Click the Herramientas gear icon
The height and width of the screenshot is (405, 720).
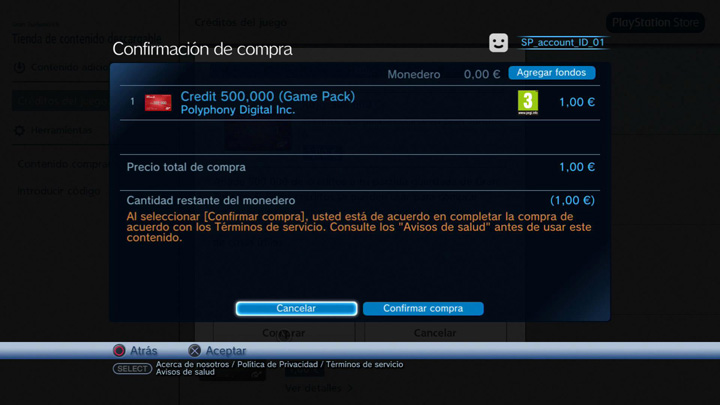click(x=19, y=130)
